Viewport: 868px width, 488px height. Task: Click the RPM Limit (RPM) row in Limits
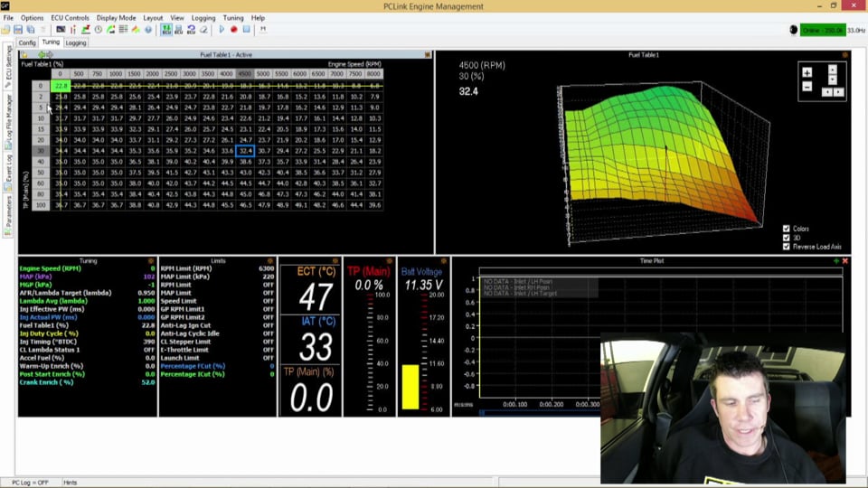(217, 268)
